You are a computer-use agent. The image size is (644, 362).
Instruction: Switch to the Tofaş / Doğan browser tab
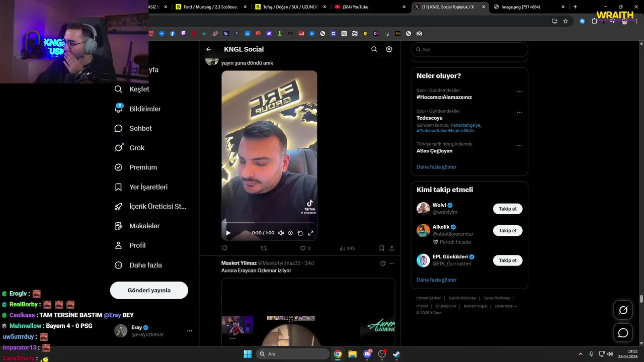[290, 7]
